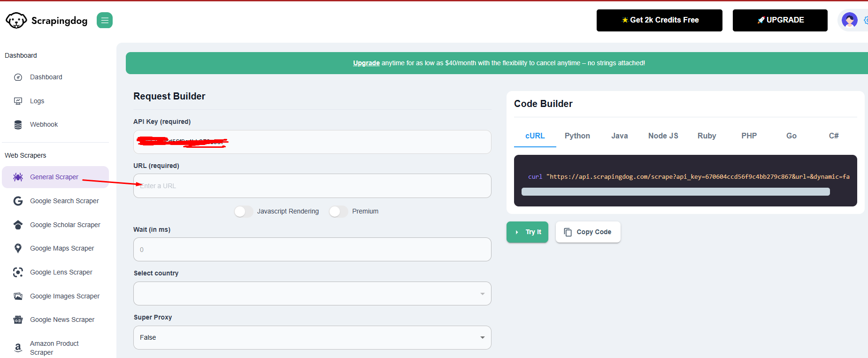
Task: Click the Google G search icon
Action: [x=18, y=201]
